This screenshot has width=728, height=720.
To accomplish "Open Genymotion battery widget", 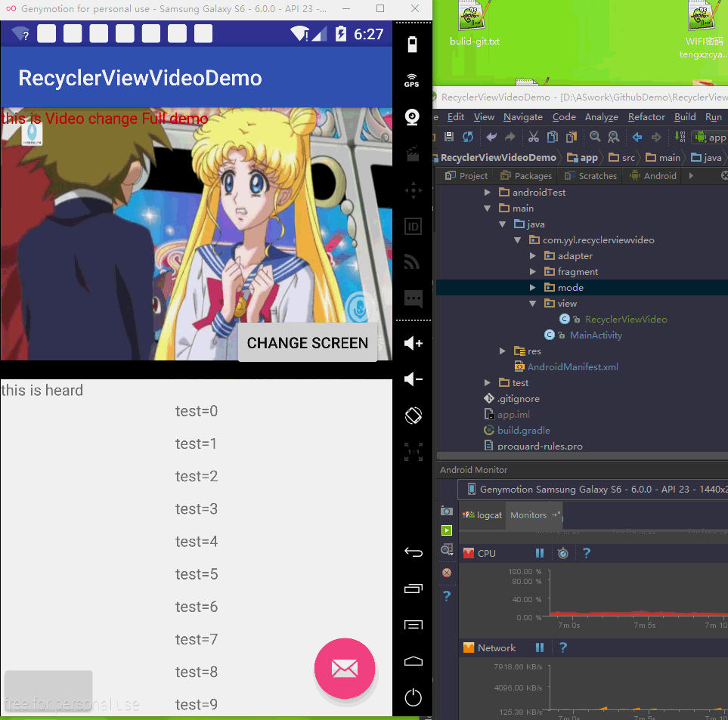I will [x=412, y=45].
